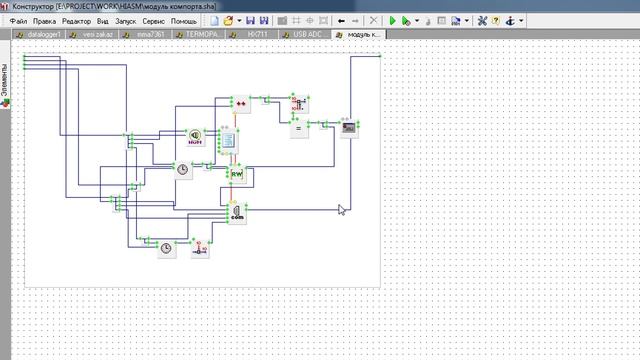The height and width of the screenshot is (360, 640).
Task: Create a new project with toolbar icon
Action: pyautogui.click(x=214, y=21)
